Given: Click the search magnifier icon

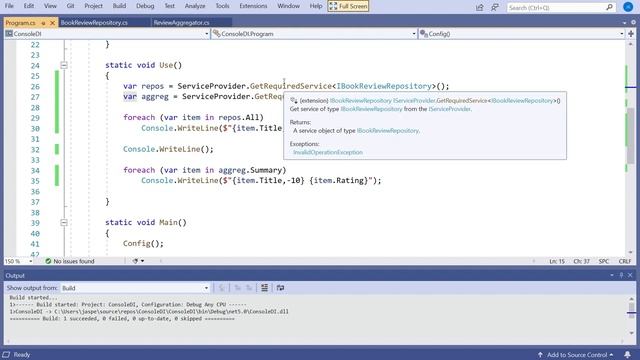Looking at the screenshot, I should [x=609, y=7].
